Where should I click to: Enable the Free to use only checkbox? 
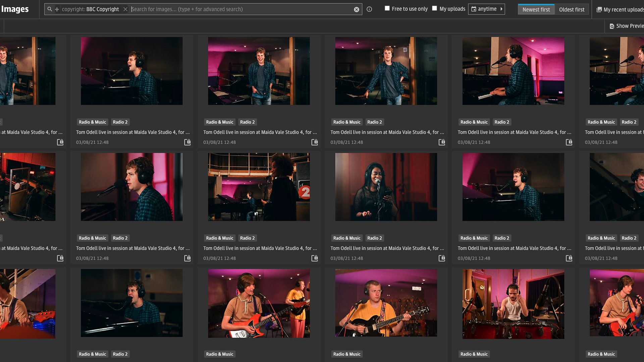(x=387, y=8)
